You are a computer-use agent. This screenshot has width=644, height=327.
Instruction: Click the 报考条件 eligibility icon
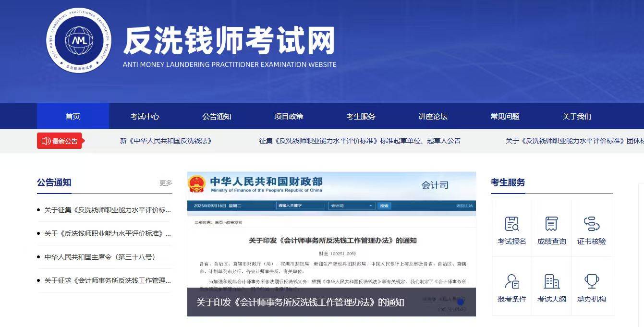[512, 282]
